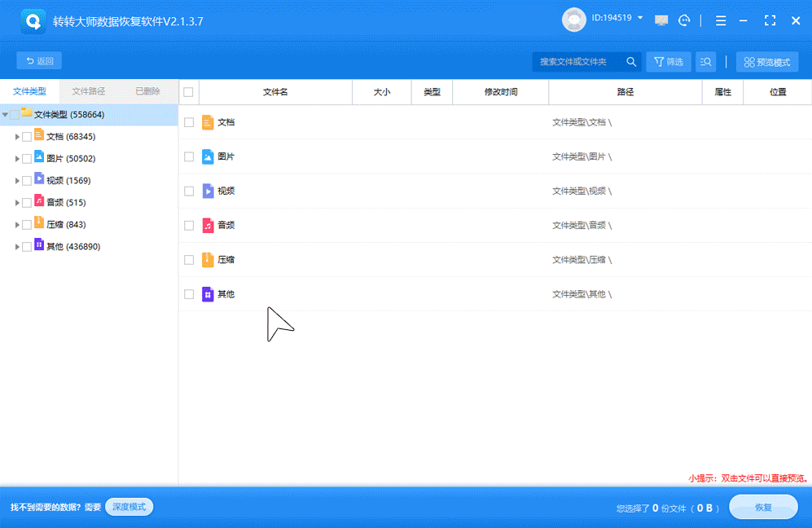Screen dimensions: 812x528
Task: Open the hamburger menu icon
Action: [721, 20]
